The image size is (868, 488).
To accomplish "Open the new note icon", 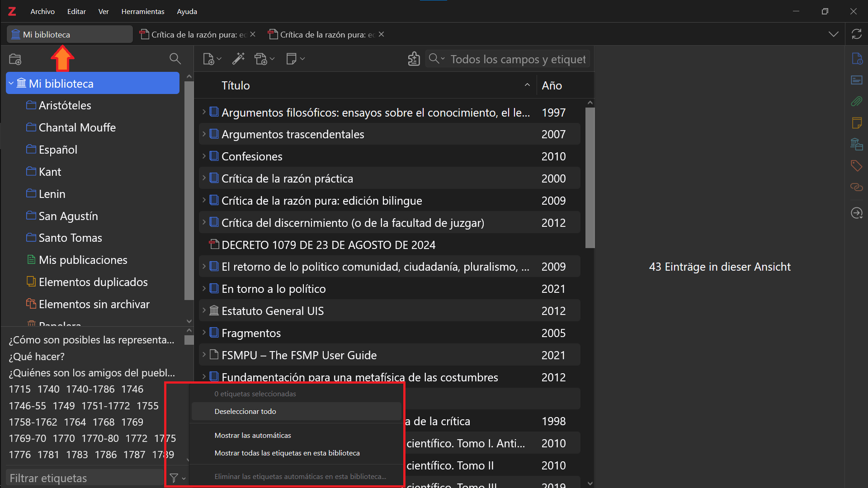I will point(292,59).
